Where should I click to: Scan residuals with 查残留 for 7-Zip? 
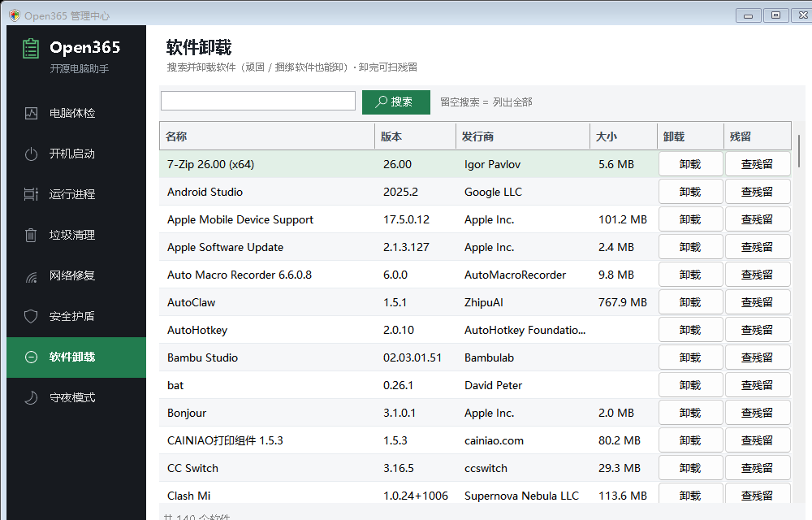pyautogui.click(x=758, y=164)
